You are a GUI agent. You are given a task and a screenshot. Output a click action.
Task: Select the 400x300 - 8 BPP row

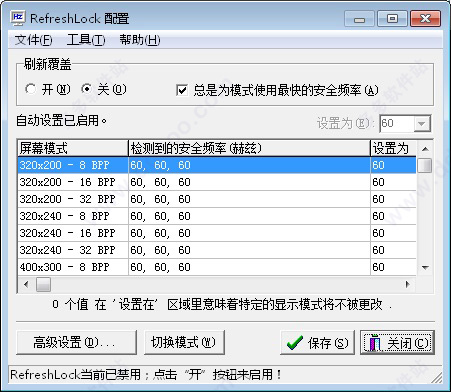pyautogui.click(x=217, y=267)
